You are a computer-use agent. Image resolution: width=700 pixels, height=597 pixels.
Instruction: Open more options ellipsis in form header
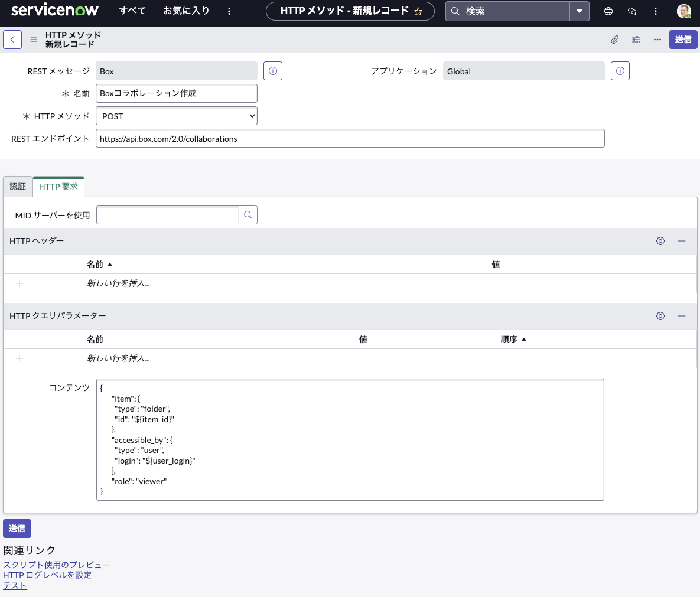coord(657,40)
